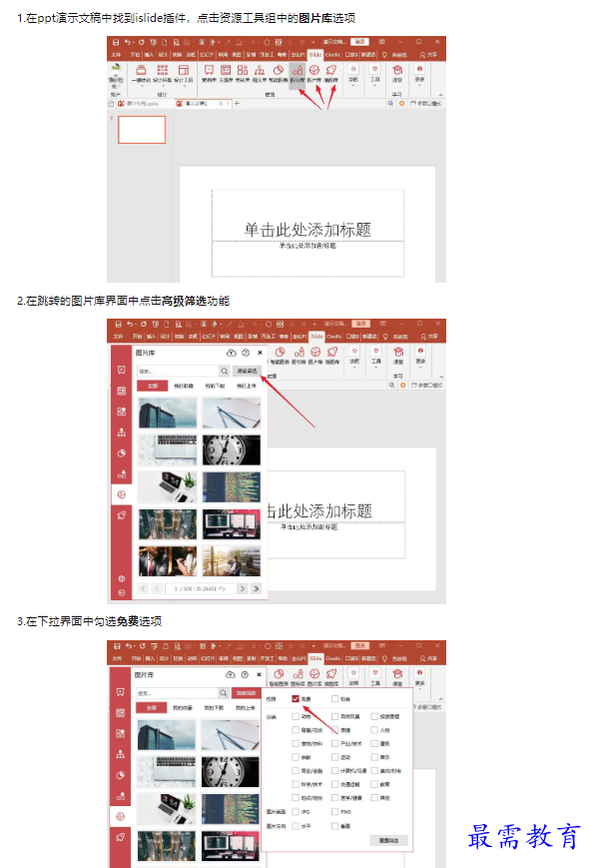Click the save icon in the first screenshot title bar

116,42
